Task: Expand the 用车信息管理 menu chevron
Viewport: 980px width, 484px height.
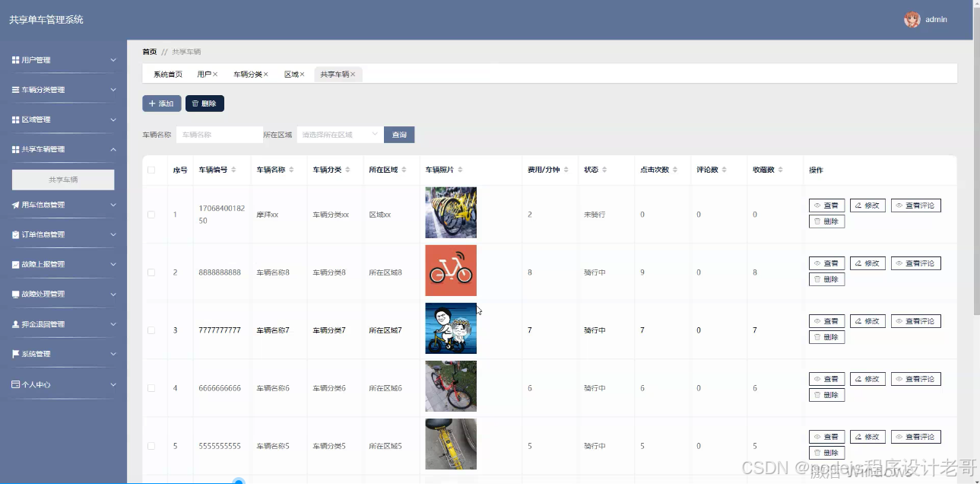Action: (x=113, y=205)
